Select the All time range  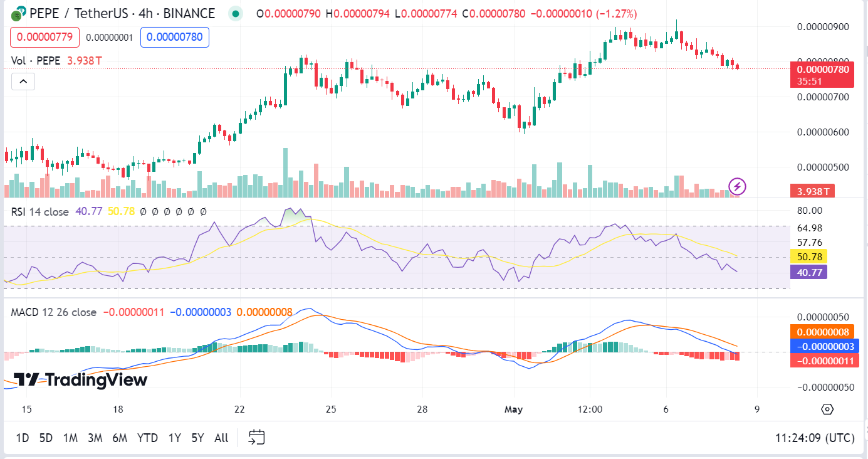pos(221,438)
